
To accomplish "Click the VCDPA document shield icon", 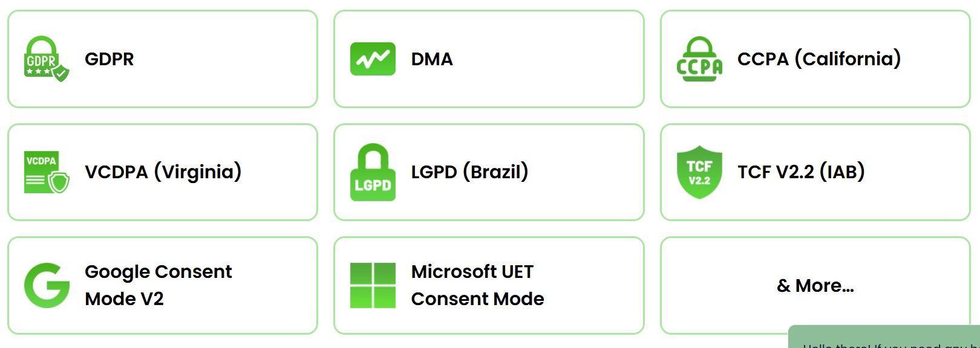I will [x=47, y=172].
